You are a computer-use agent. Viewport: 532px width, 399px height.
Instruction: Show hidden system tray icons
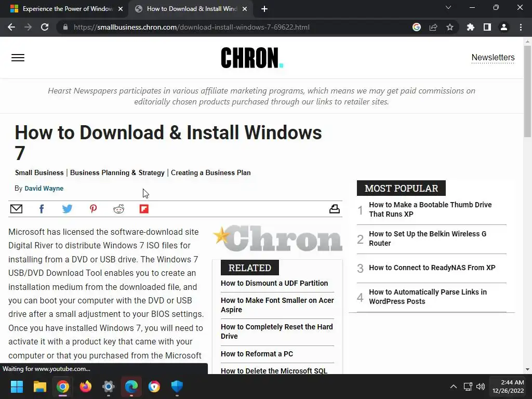pos(453,387)
